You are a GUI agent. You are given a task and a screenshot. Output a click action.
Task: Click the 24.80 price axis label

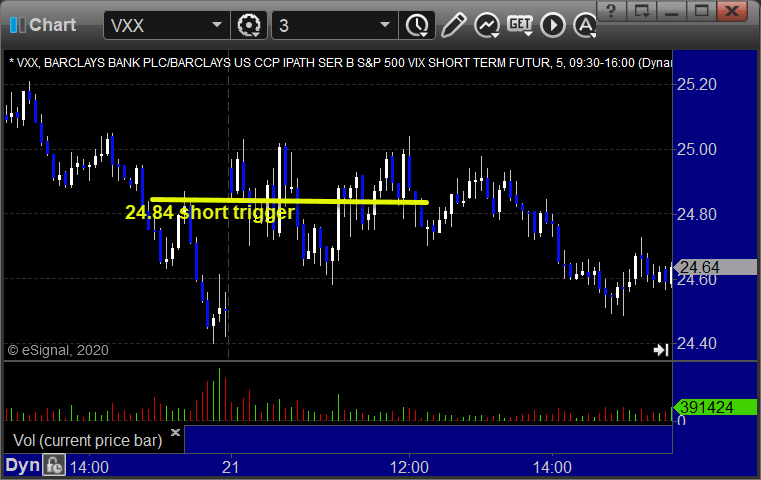pyautogui.click(x=696, y=214)
